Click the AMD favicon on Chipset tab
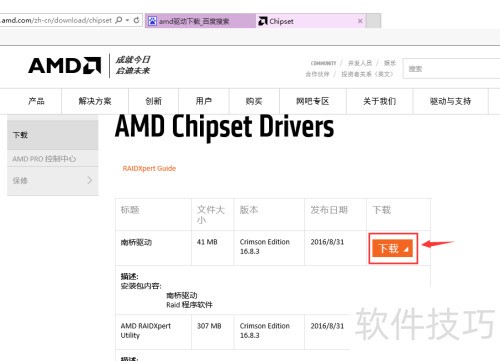Viewport: 500px width, 361px height. (263, 21)
